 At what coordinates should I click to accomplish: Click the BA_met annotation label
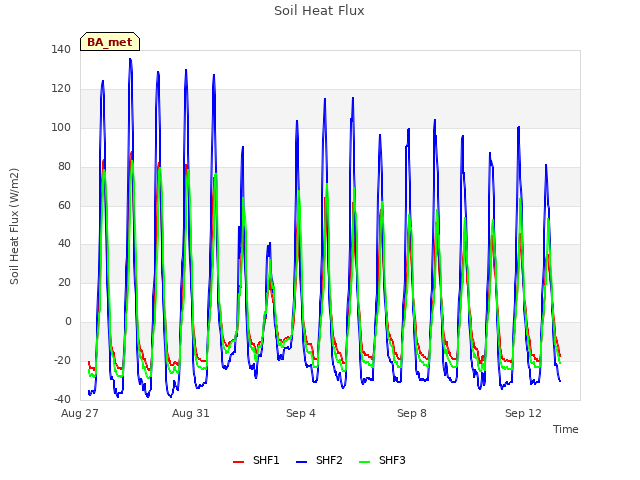pos(110,42)
